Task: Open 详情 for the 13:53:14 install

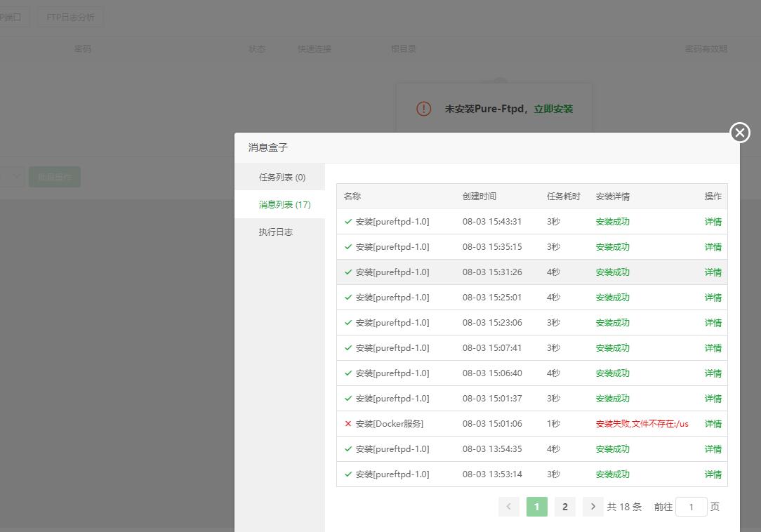Action: pyautogui.click(x=713, y=474)
